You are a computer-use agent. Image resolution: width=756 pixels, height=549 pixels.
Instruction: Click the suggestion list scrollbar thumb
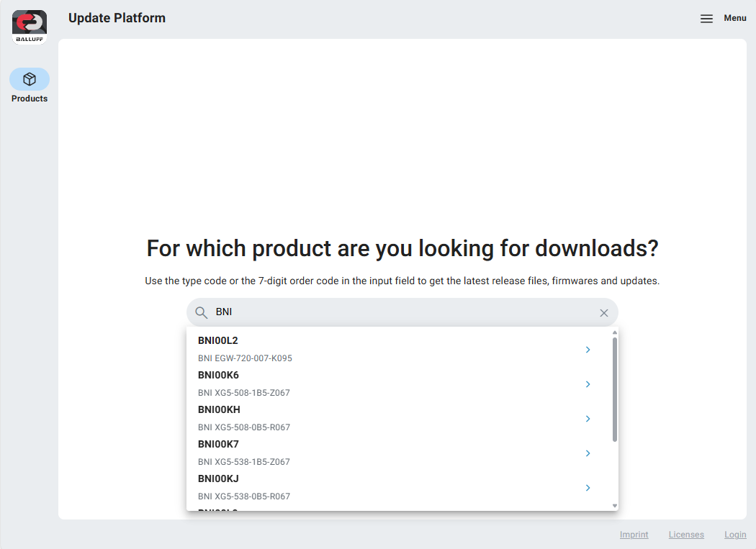pyautogui.click(x=614, y=389)
